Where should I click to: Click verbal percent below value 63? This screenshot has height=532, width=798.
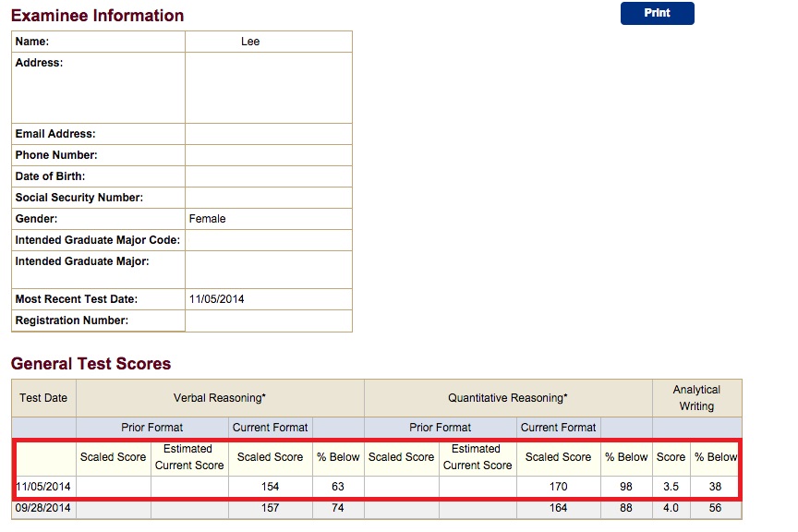pyautogui.click(x=338, y=486)
